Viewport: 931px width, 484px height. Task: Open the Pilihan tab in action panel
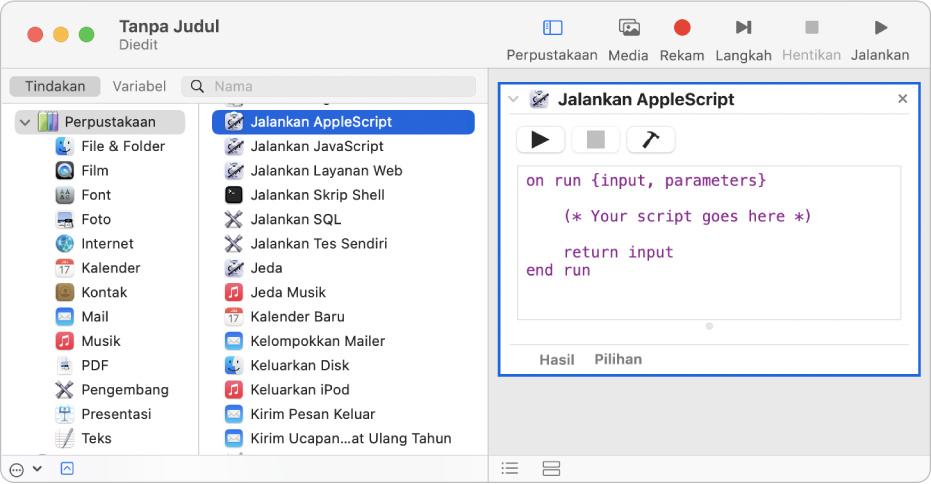618,359
